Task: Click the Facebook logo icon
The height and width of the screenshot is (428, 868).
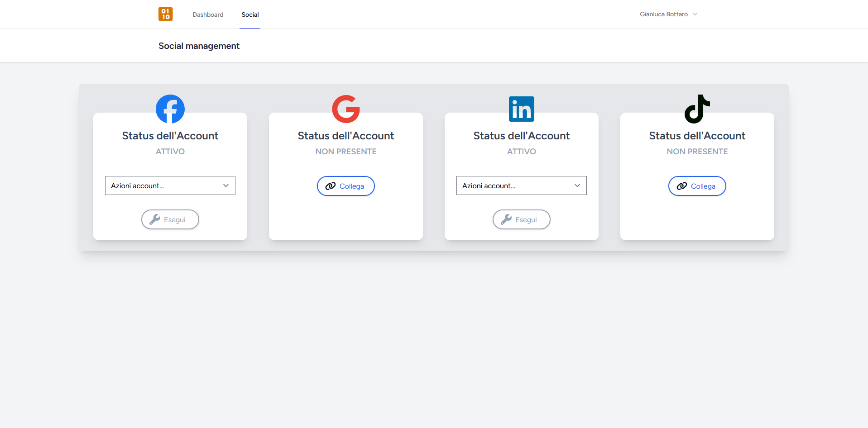Action: point(170,109)
